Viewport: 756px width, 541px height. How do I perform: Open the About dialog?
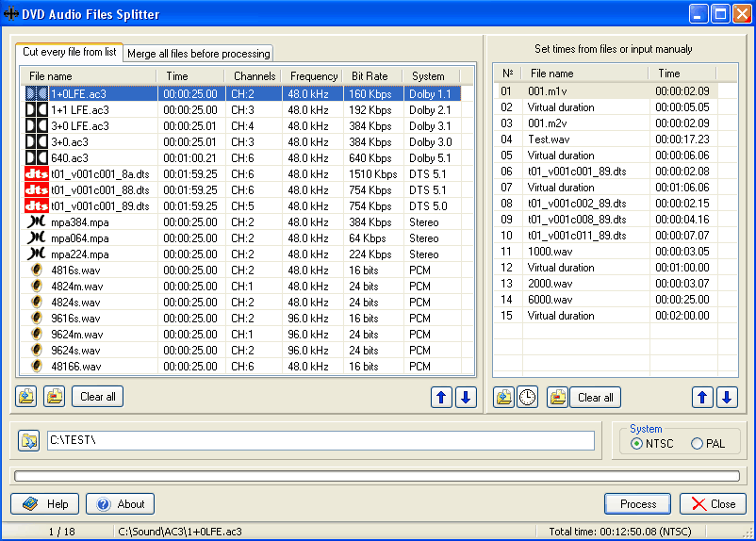pyautogui.click(x=120, y=504)
